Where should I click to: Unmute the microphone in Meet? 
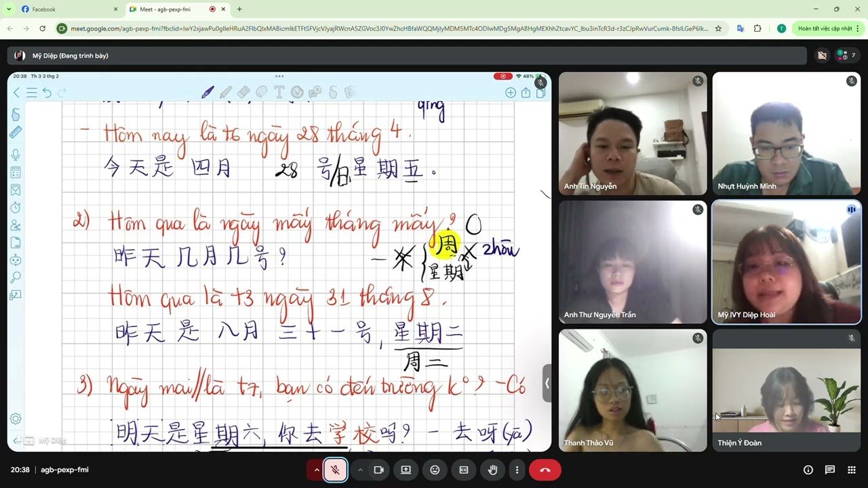pos(335,470)
